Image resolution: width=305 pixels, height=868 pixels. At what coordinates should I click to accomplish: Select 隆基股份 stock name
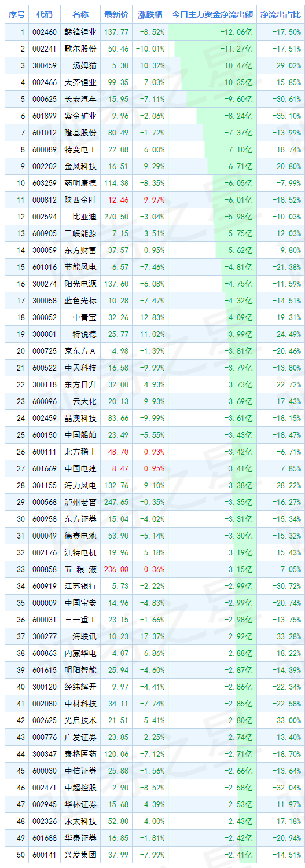point(80,133)
